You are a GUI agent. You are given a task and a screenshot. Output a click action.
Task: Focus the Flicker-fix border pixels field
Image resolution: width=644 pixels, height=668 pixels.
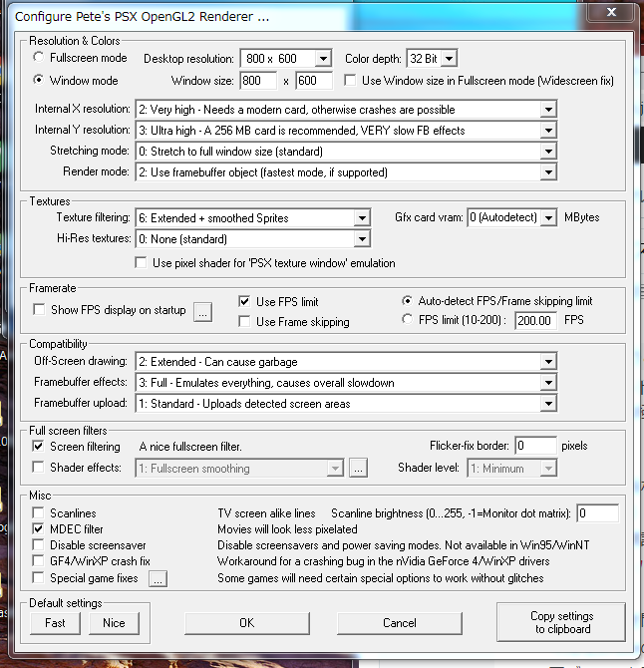535,446
